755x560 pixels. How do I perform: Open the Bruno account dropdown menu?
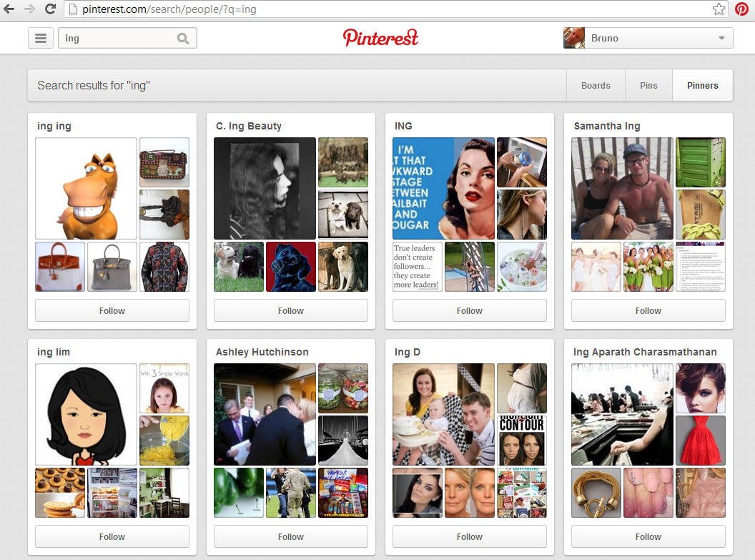pyautogui.click(x=721, y=37)
